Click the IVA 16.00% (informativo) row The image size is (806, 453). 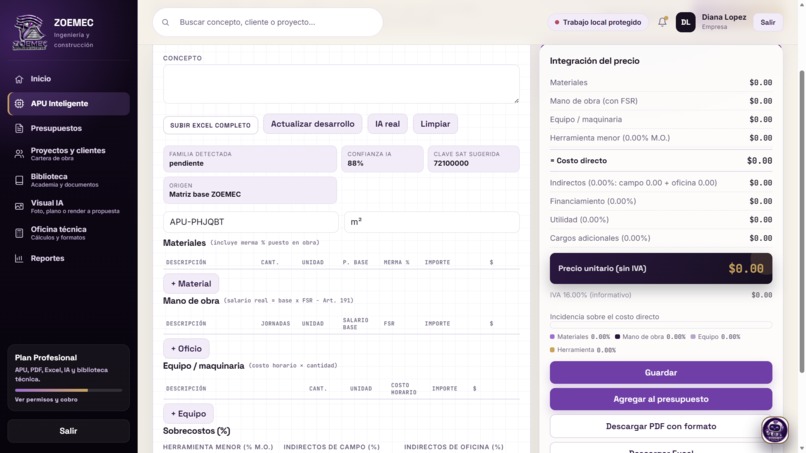pos(661,295)
